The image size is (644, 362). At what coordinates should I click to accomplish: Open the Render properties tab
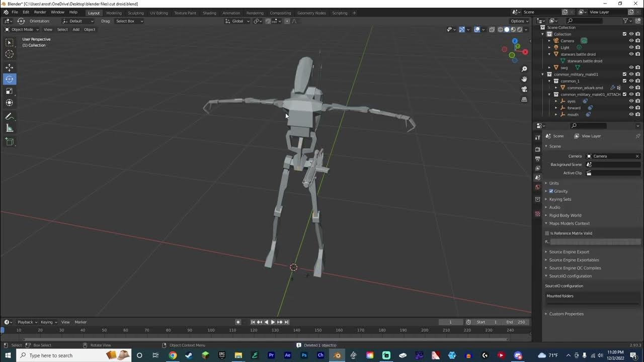tap(537, 149)
